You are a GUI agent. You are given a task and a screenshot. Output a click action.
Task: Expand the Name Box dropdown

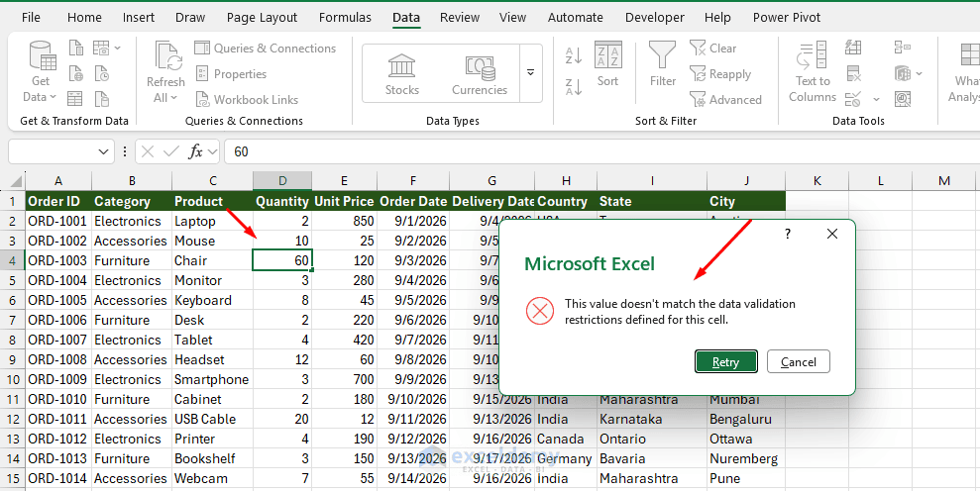pyautogui.click(x=103, y=151)
